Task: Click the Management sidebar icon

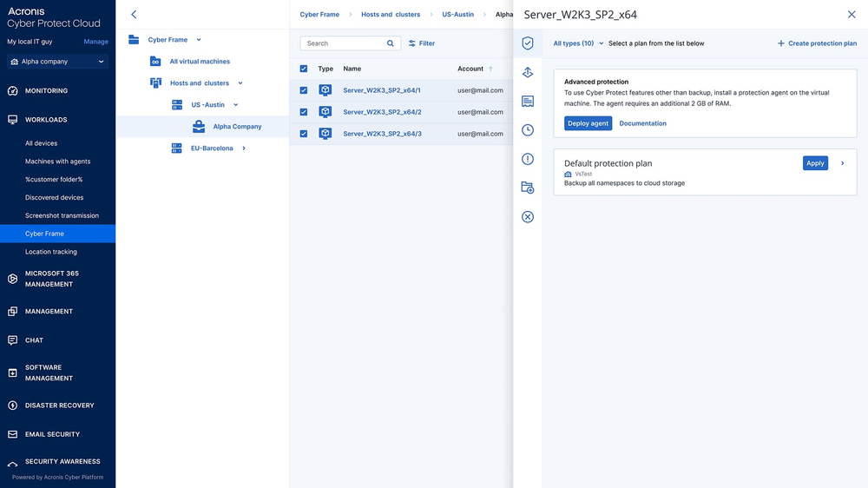Action: pyautogui.click(x=13, y=312)
